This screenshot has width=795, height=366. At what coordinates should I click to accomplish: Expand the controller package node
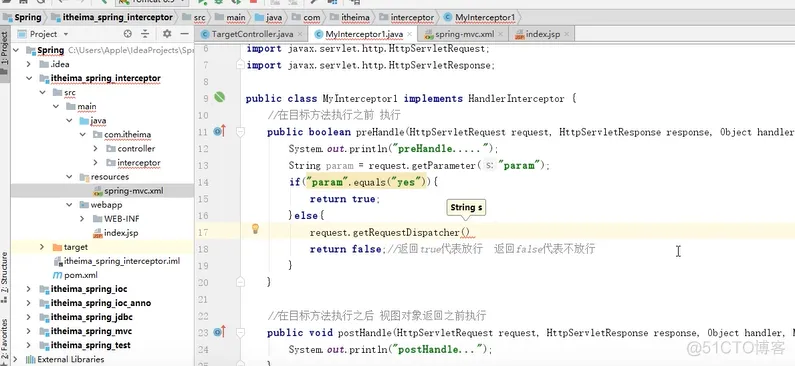click(95, 149)
